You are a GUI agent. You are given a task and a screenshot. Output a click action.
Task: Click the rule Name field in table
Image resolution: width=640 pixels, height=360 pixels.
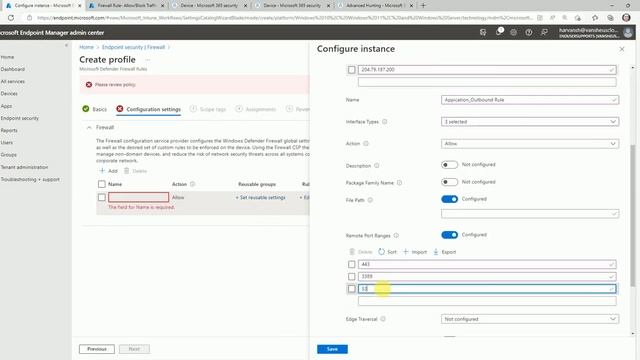[x=138, y=198]
